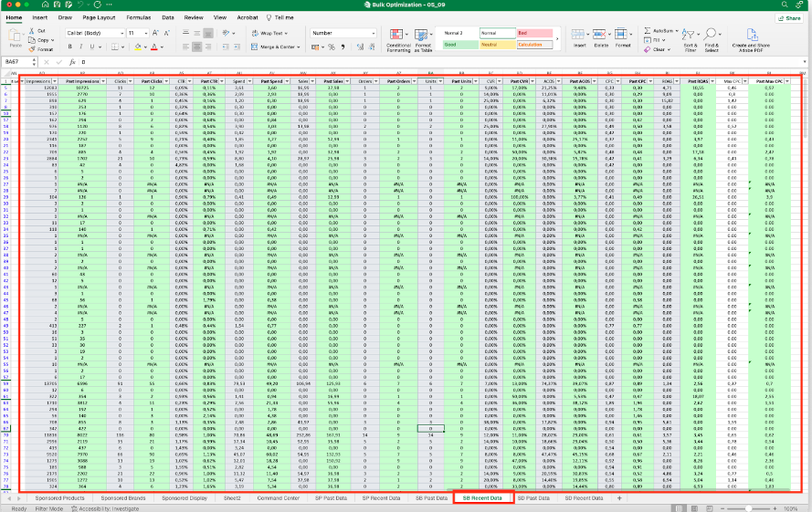Align text to top
This screenshot has width=812, height=512.
pyautogui.click(x=185, y=33)
